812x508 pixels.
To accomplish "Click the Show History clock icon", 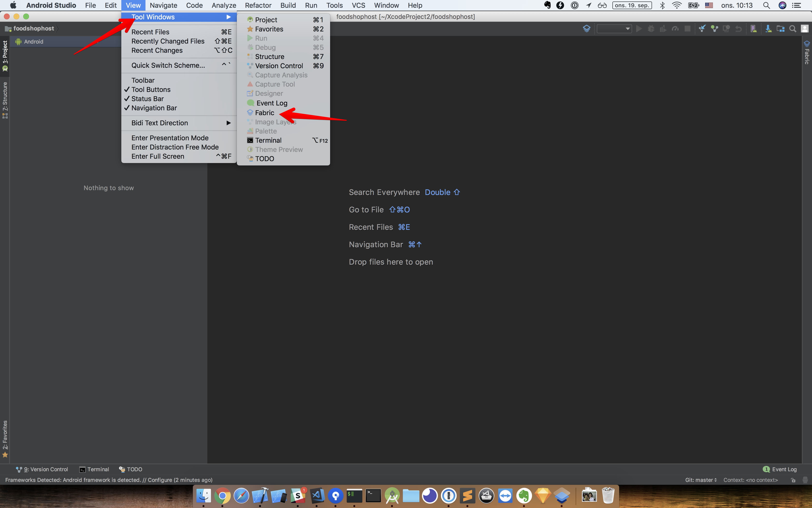I will 726,29.
